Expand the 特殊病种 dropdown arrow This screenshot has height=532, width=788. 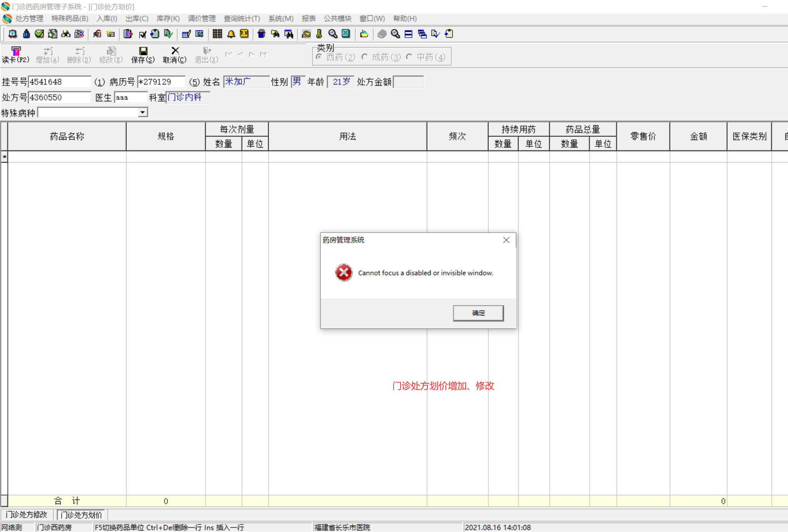[x=143, y=113]
